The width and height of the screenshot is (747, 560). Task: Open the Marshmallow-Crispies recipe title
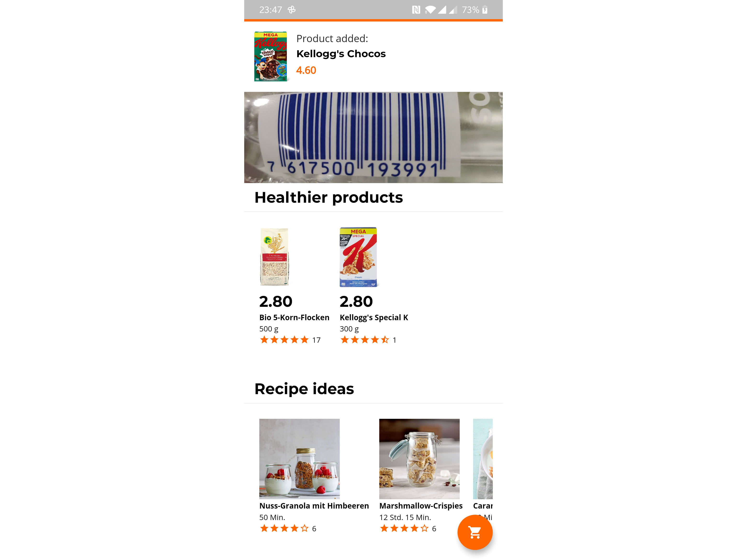421,506
